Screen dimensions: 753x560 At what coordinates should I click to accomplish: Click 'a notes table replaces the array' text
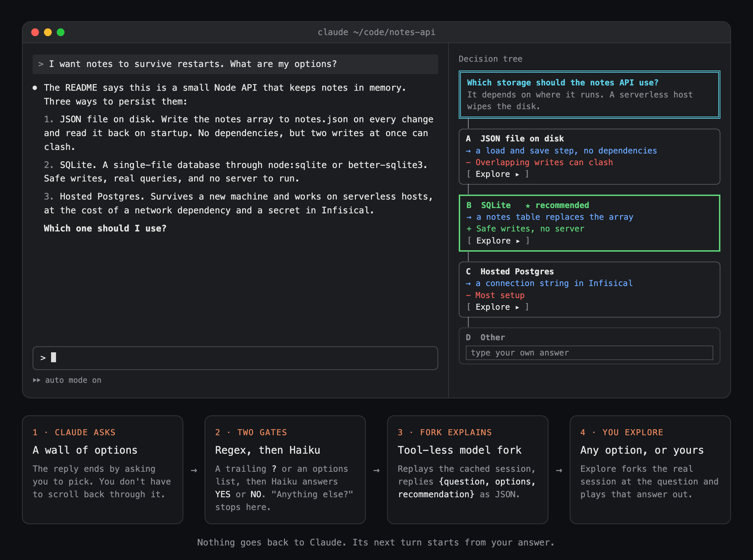click(x=554, y=217)
